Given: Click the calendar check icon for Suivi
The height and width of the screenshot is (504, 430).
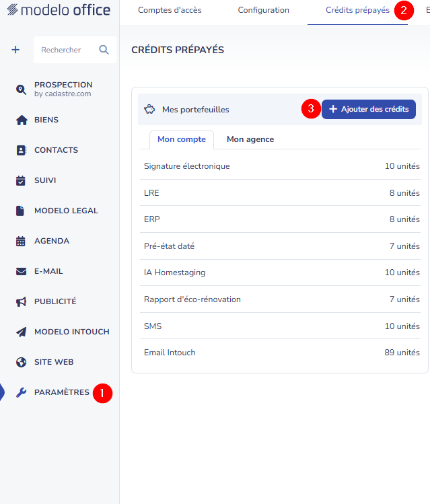Looking at the screenshot, I should pyautogui.click(x=21, y=180).
